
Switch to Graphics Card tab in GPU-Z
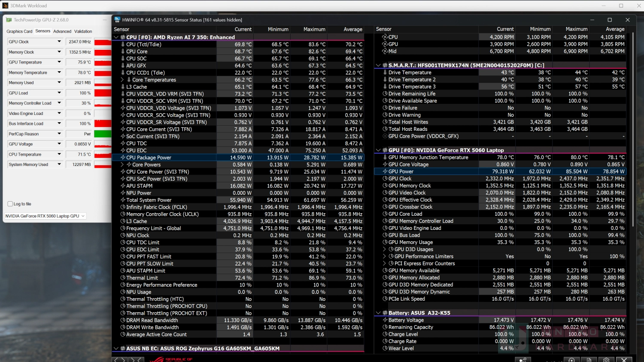19,31
